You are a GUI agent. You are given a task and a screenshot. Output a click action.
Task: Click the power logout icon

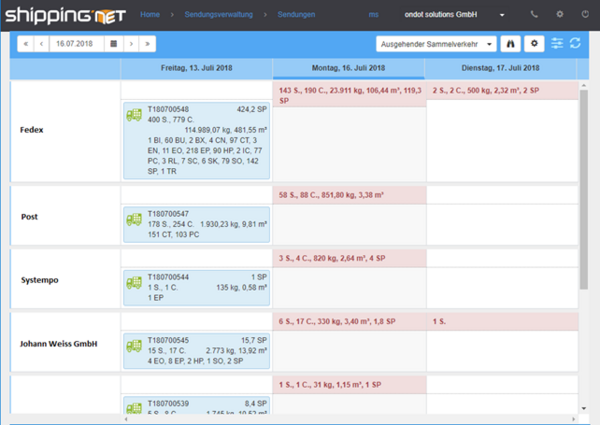586,15
